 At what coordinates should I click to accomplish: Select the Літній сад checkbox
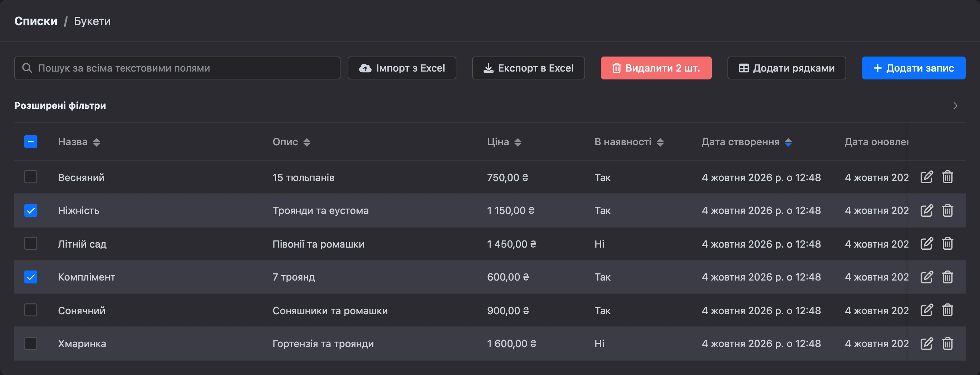click(x=31, y=243)
